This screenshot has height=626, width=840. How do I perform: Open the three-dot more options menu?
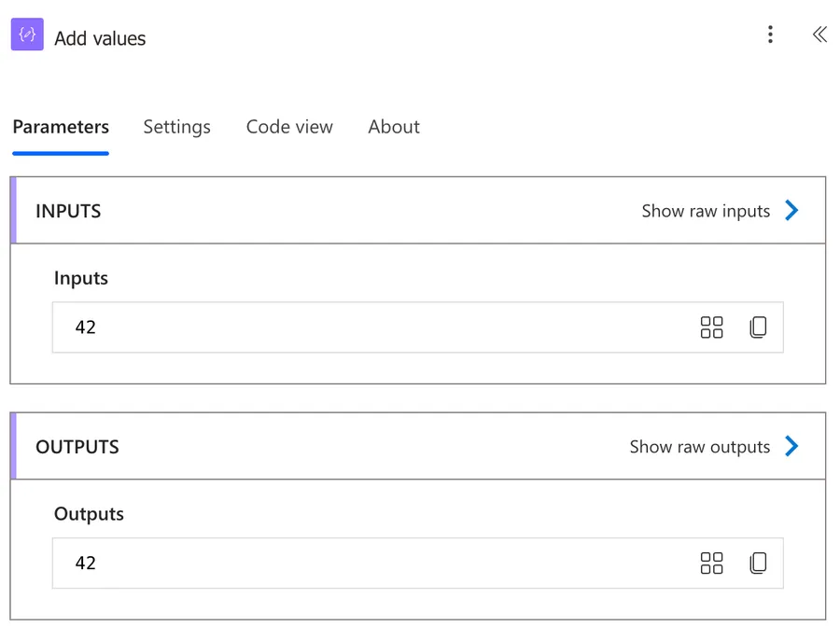770,35
